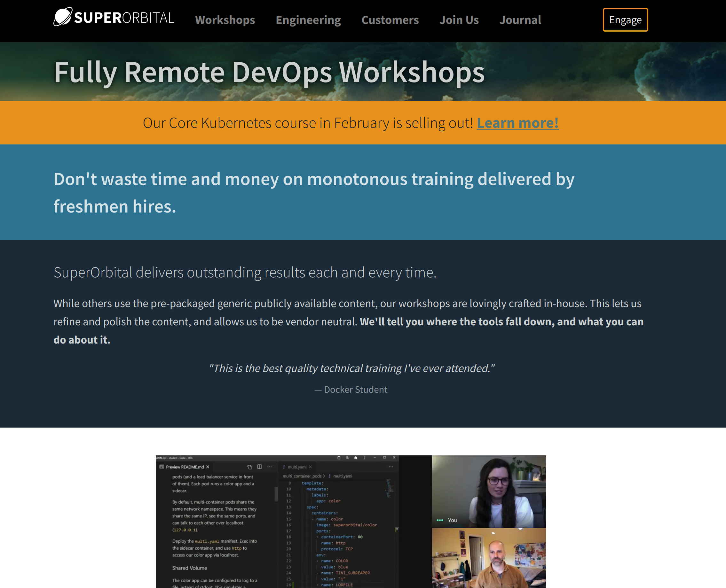Follow the Learn more! link
This screenshot has width=726, height=588.
click(x=517, y=123)
